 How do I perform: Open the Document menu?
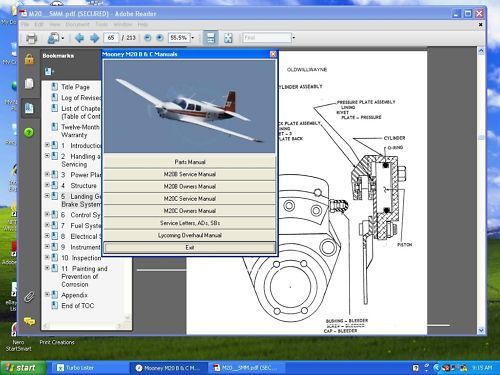click(77, 25)
